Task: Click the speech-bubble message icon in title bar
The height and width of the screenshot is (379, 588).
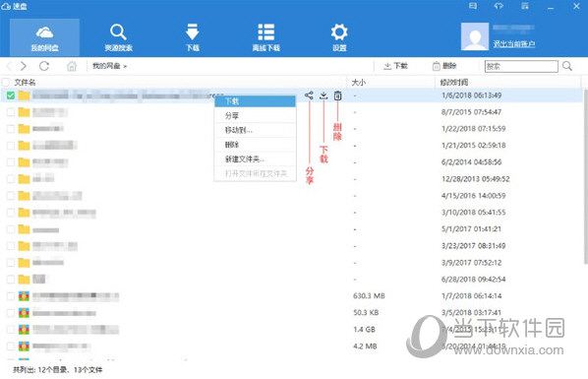Action: 473,6
